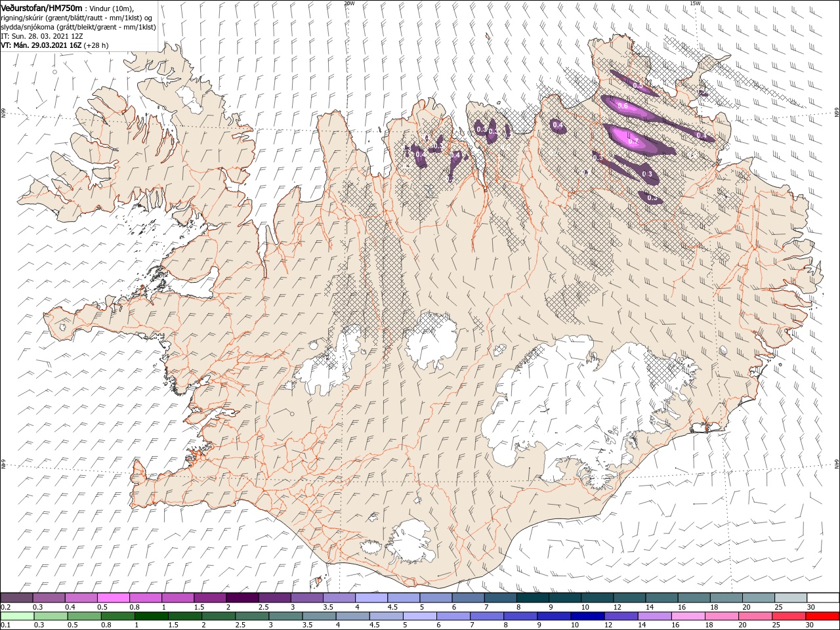
Task: Pick the dark teal 8 swatch in the upper scale
Action: tap(532, 598)
